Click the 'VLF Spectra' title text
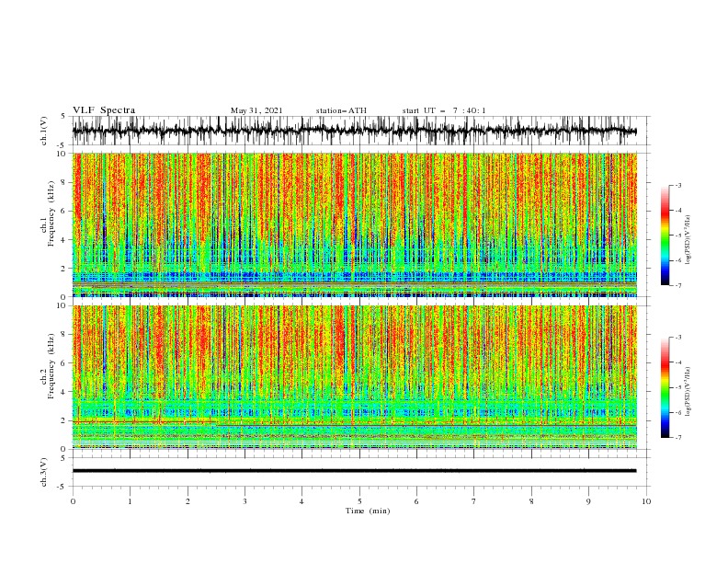Image resolution: width=728 pixels, height=563 pixels. (104, 110)
